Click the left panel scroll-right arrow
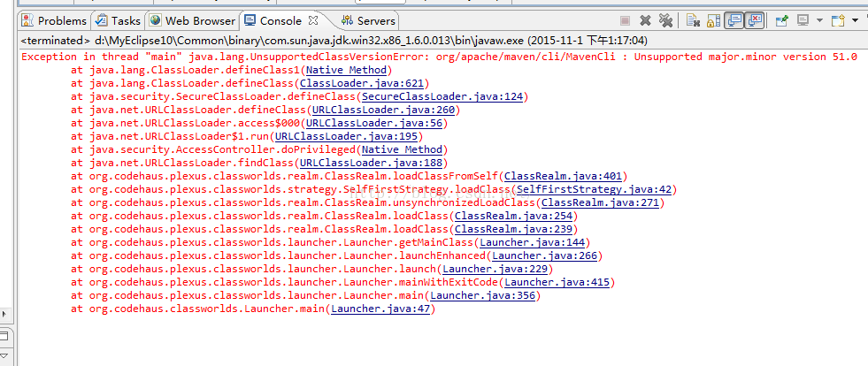Screen dimensions: 868x366 tap(5, 314)
